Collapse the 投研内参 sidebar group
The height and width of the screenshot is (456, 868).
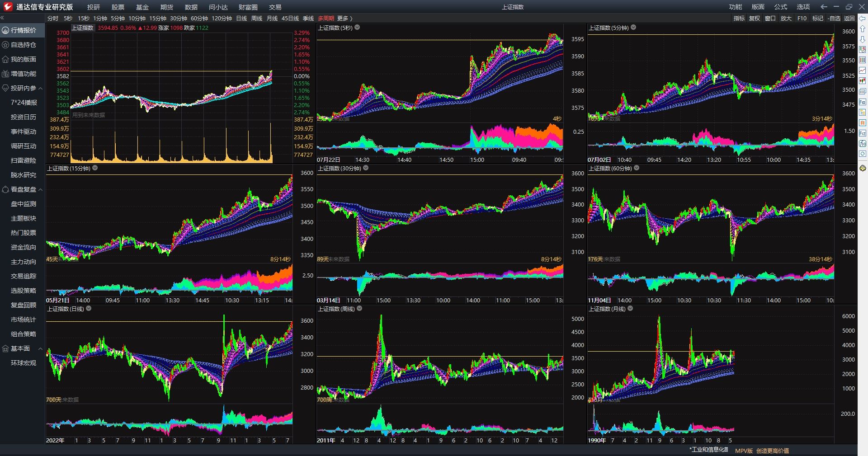click(x=41, y=89)
